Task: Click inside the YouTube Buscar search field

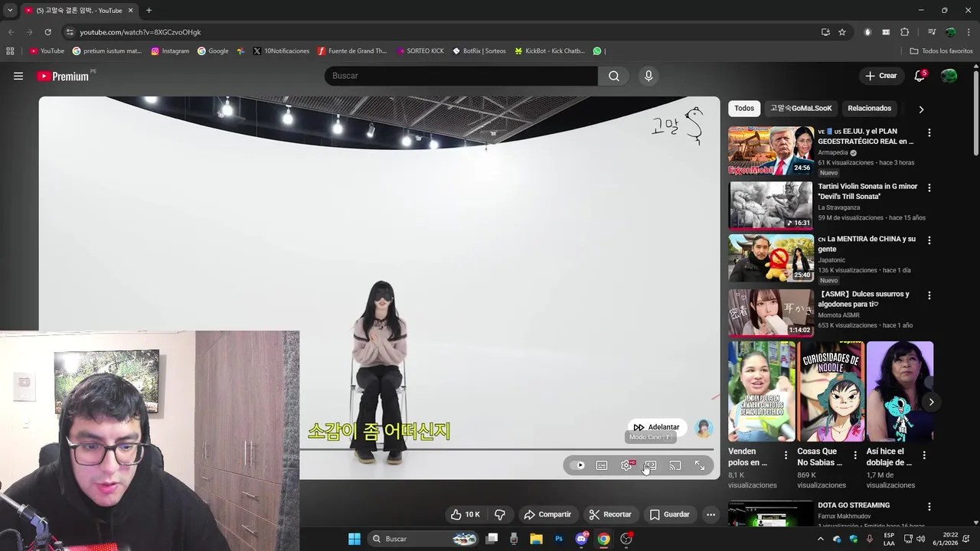Action: tap(462, 76)
